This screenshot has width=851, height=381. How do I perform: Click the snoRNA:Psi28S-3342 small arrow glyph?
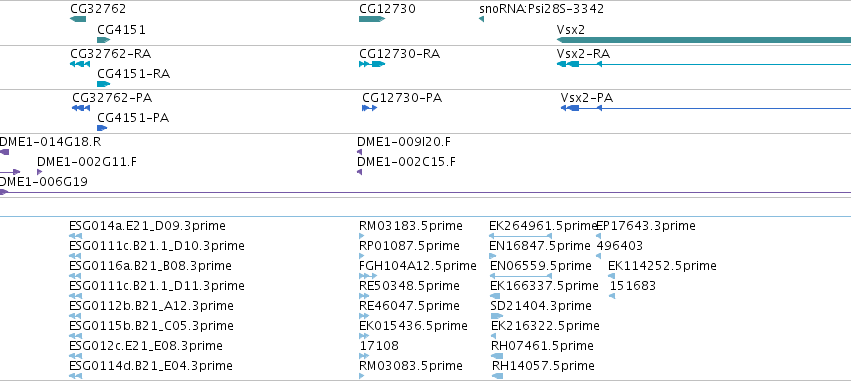(481, 20)
